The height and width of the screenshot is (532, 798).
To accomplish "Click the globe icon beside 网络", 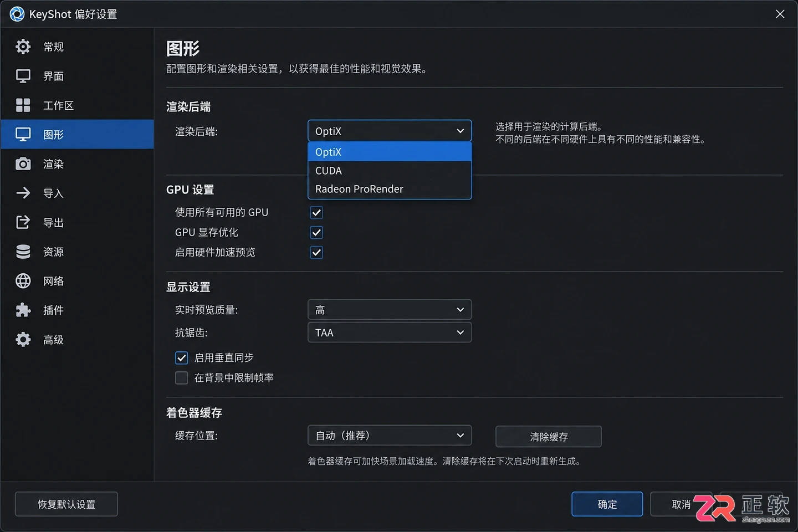I will pos(23,281).
